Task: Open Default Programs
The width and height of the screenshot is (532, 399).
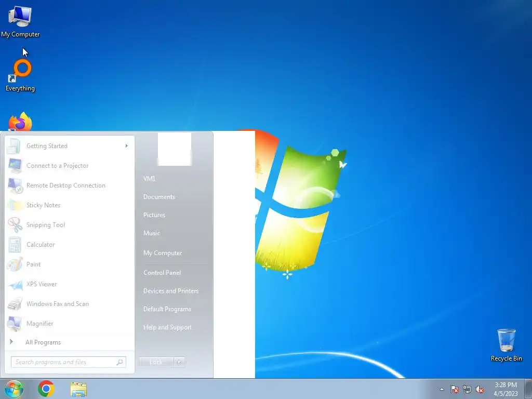Action: tap(167, 309)
